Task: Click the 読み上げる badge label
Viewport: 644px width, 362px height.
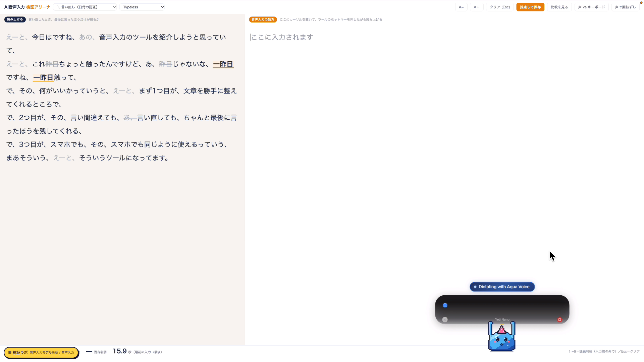Action: click(x=15, y=19)
